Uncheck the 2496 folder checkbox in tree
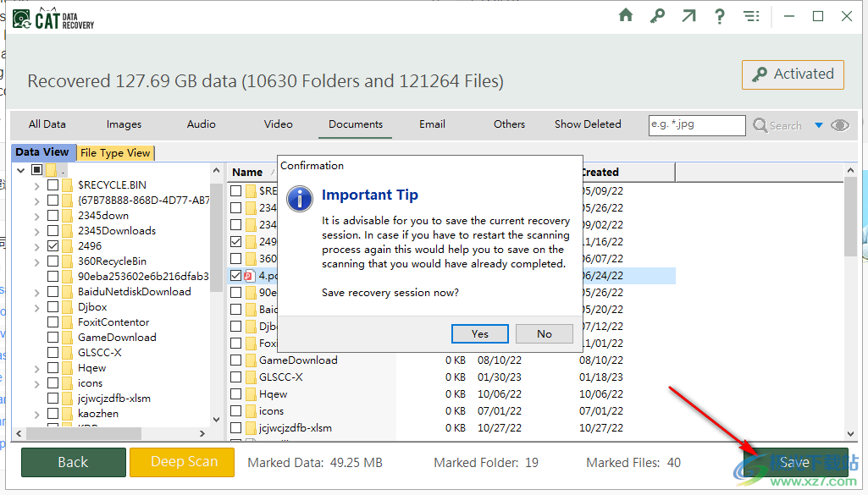 (x=53, y=245)
